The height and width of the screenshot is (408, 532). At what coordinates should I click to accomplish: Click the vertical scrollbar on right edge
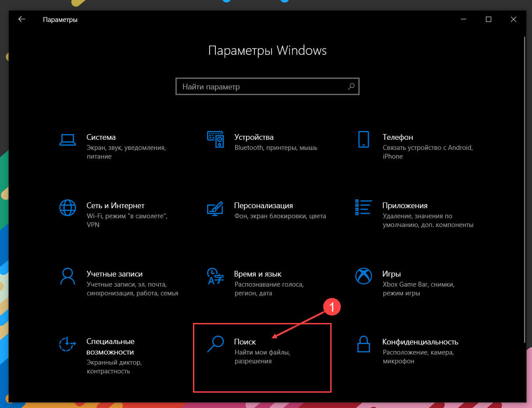[x=525, y=189]
